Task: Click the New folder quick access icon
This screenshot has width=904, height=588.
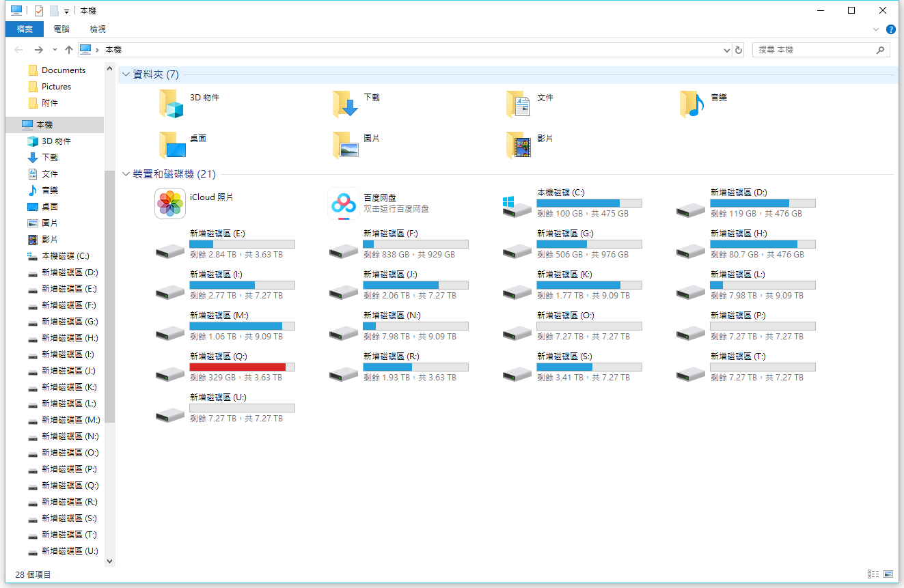Action: click(x=54, y=10)
